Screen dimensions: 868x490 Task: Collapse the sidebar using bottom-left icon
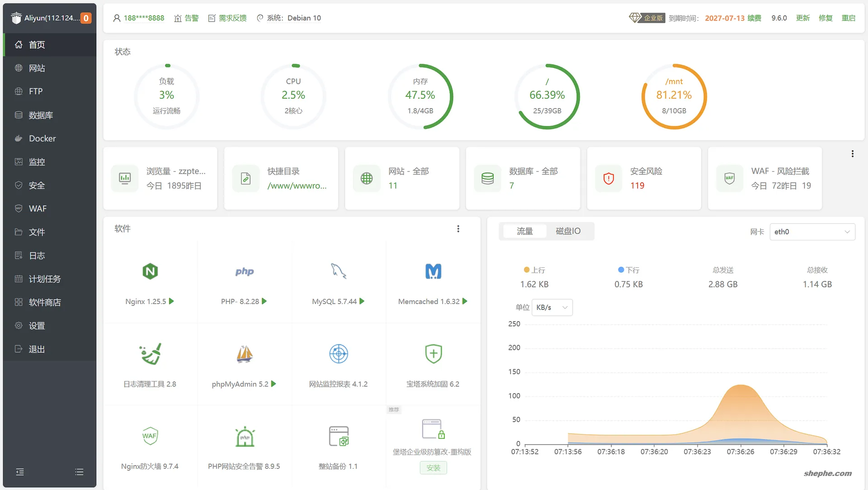(20, 472)
